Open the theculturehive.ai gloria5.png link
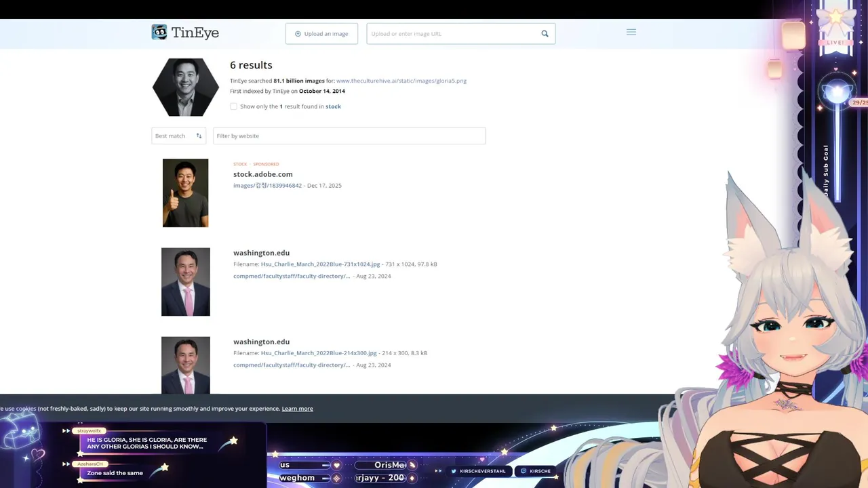 401,81
